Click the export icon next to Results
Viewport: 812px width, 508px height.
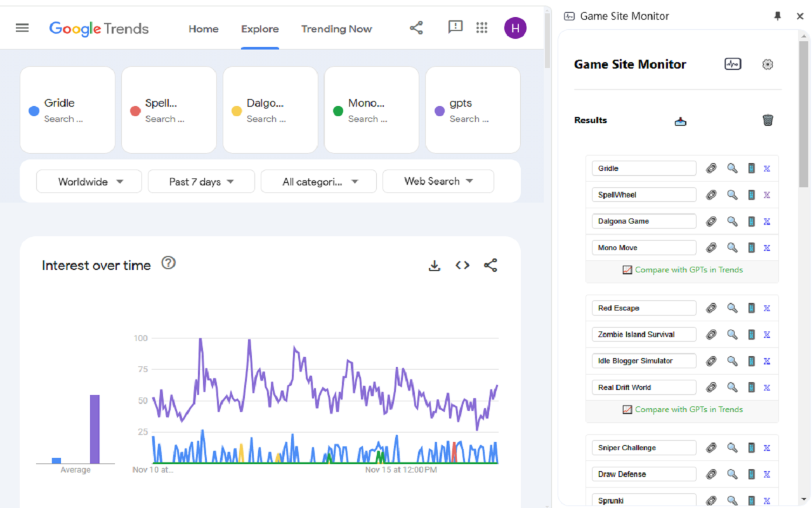click(x=681, y=121)
